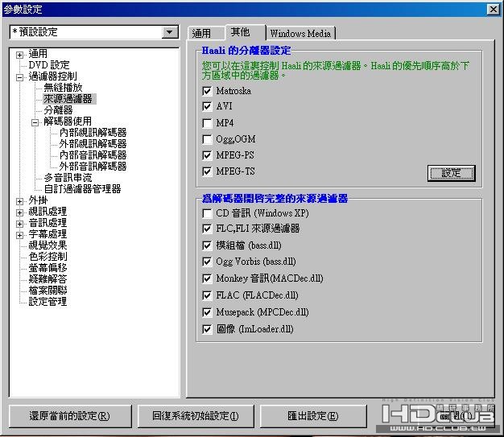Enable the Ogg,OGM checkbox
Image resolution: width=504 pixels, height=437 pixels.
click(207, 139)
